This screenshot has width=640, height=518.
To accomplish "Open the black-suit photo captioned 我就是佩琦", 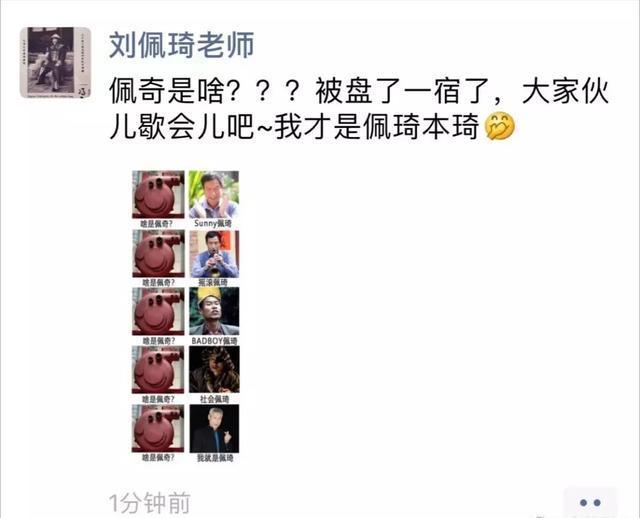I will point(214,429).
